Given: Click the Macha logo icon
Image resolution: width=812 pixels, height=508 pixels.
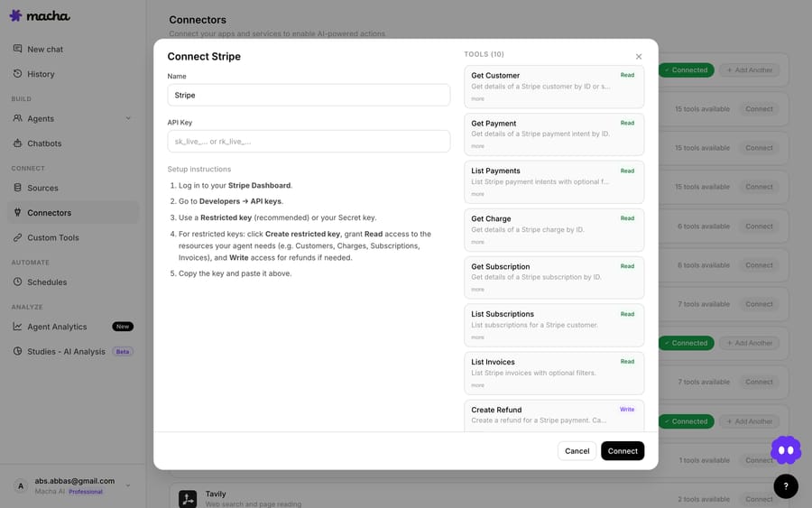Looking at the screenshot, I should click(16, 15).
